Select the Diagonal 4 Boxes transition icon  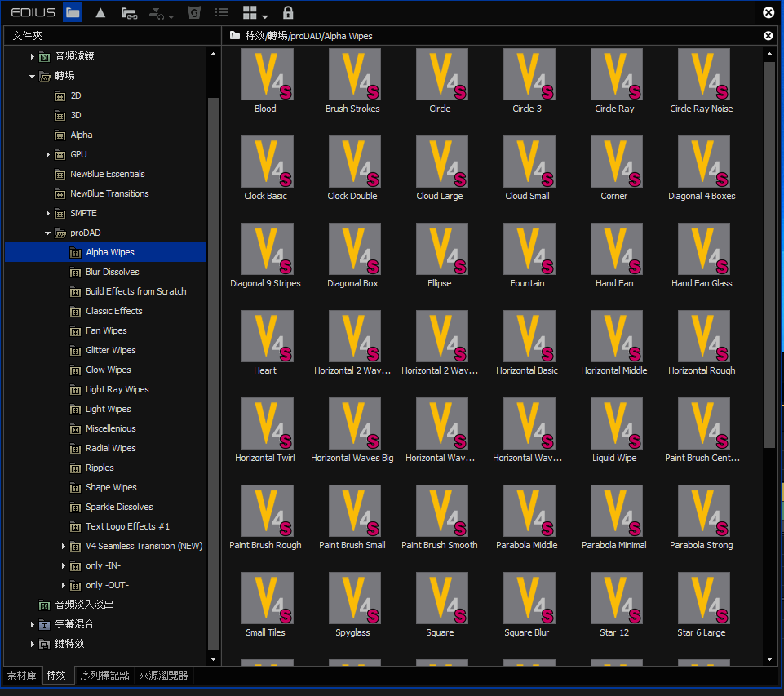[x=703, y=162]
